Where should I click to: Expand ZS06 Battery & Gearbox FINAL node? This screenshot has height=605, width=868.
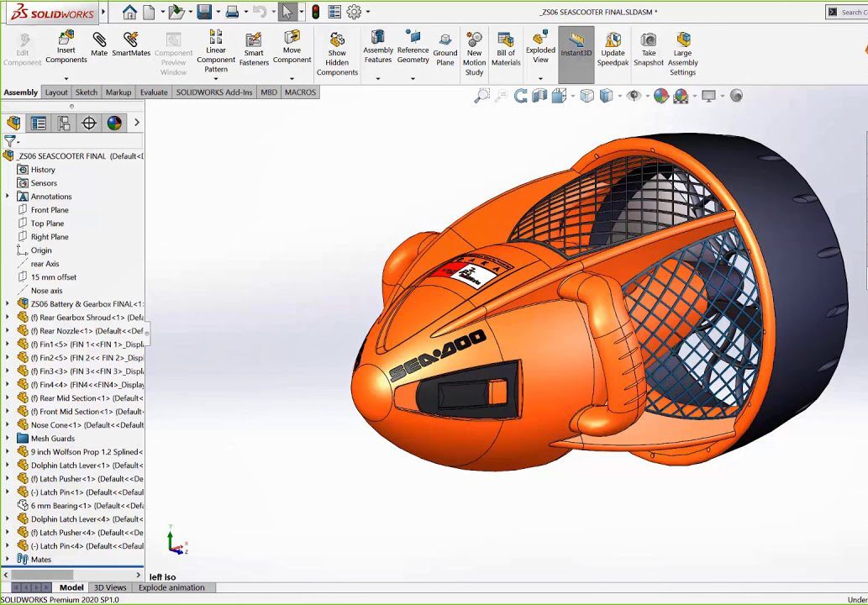tap(8, 304)
